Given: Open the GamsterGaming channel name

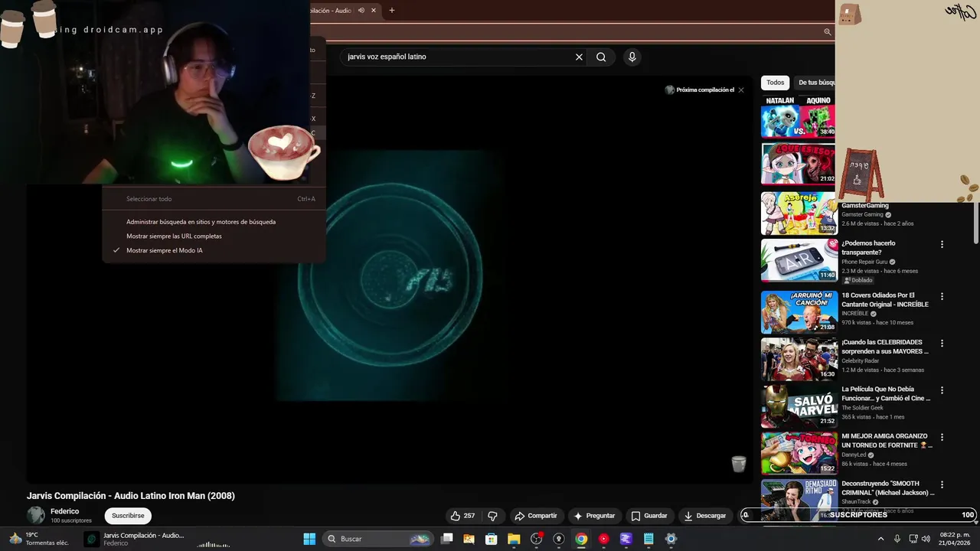Looking at the screenshot, I should (x=862, y=214).
